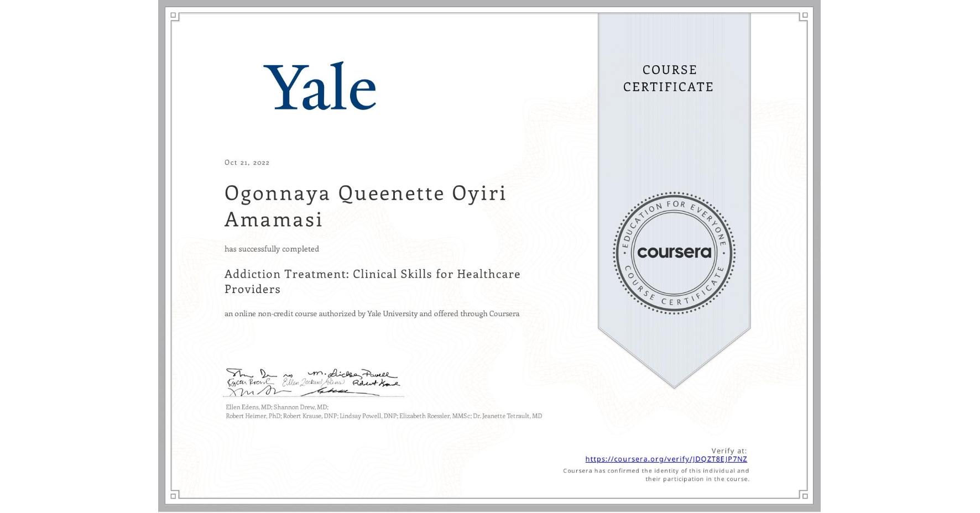The width and height of the screenshot is (980, 513).
Task: Click the identity confirmation statement text
Action: click(x=655, y=474)
